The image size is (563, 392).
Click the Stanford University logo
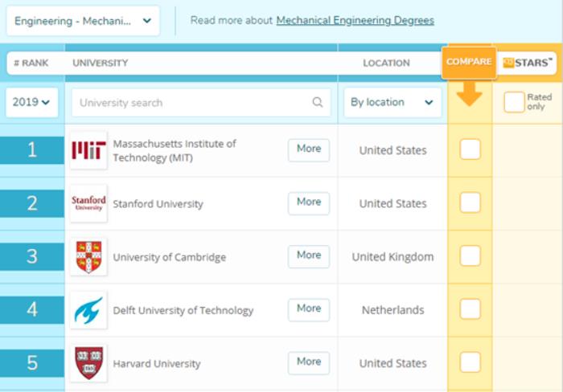88,203
